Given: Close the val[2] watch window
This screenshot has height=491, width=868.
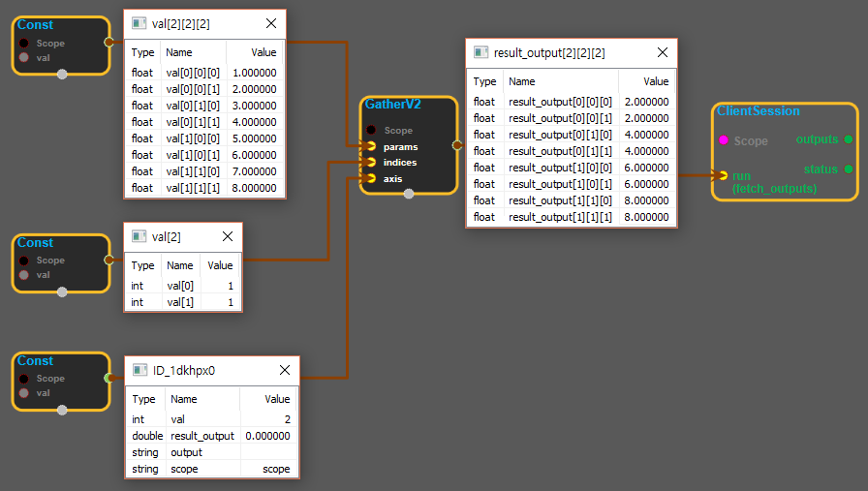Looking at the screenshot, I should tap(228, 236).
